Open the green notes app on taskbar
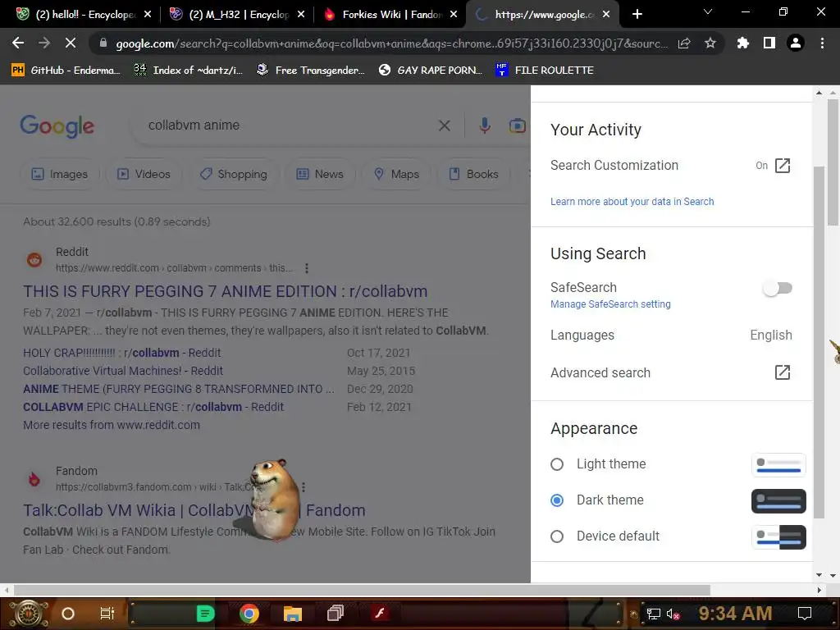 click(205, 614)
